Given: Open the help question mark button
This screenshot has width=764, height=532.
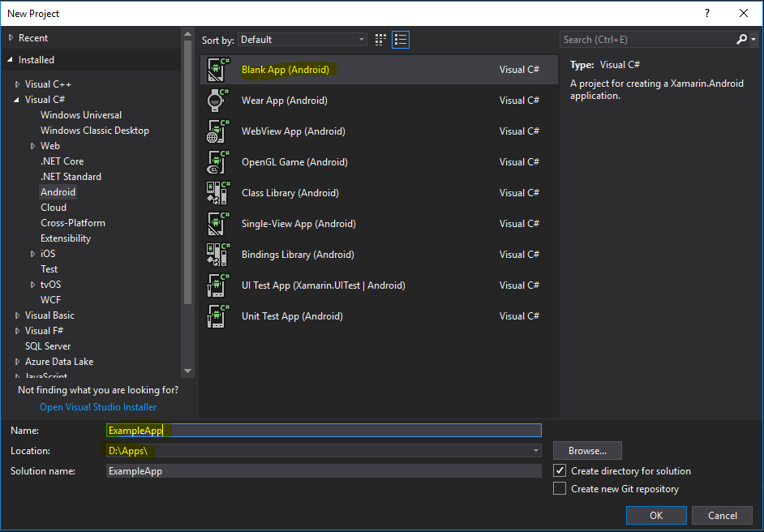Looking at the screenshot, I should pos(707,13).
